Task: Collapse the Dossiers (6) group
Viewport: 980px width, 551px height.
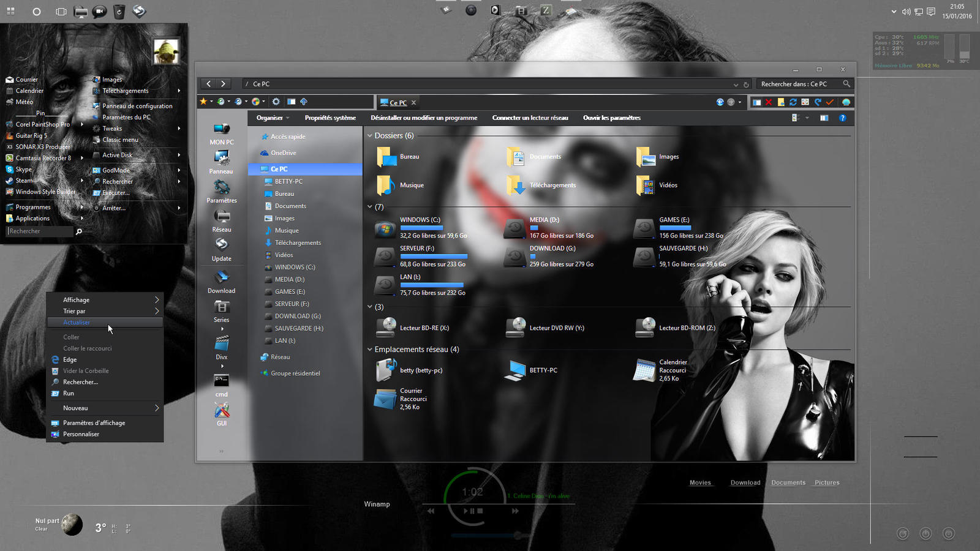Action: point(369,135)
